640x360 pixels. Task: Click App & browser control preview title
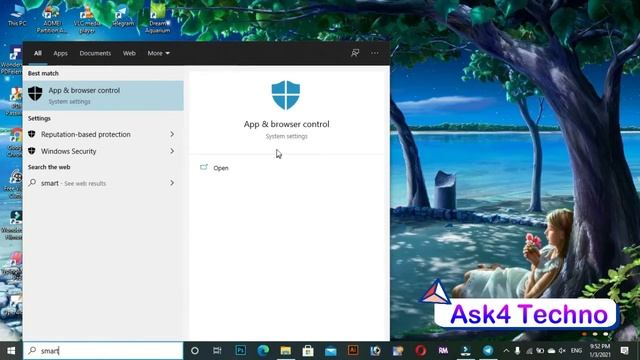coord(287,124)
